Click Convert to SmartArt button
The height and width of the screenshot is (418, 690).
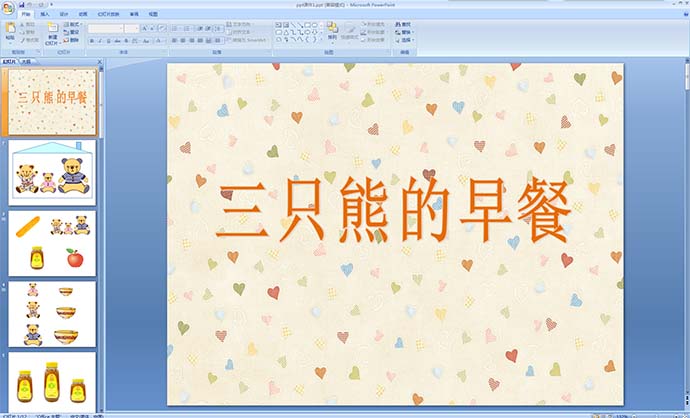[x=246, y=40]
